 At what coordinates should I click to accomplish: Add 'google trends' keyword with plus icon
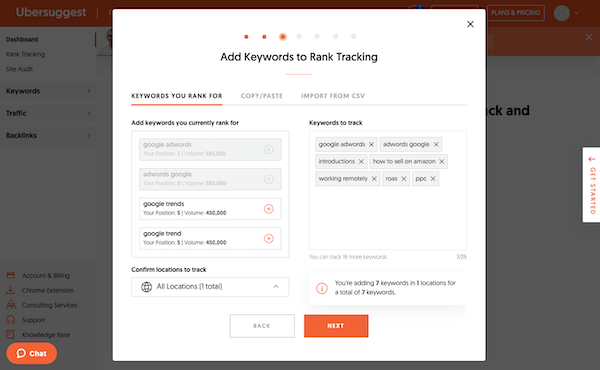(269, 209)
